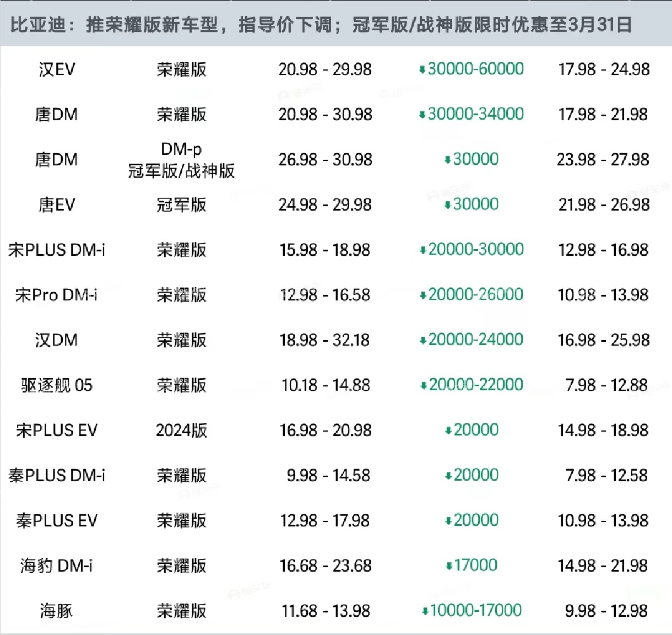The height and width of the screenshot is (635, 672).
Task: Select the price range 20.98 - 30.98
Action: click(325, 115)
